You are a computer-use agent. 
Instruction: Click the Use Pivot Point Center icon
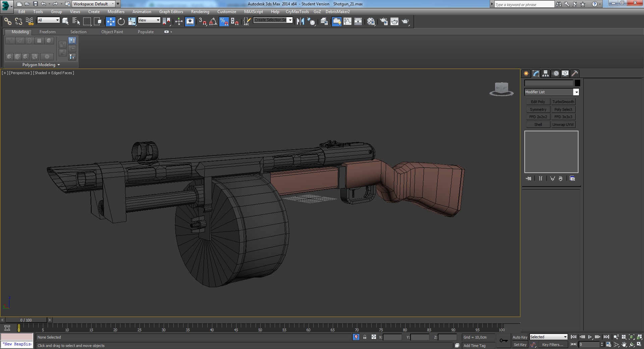[167, 21]
